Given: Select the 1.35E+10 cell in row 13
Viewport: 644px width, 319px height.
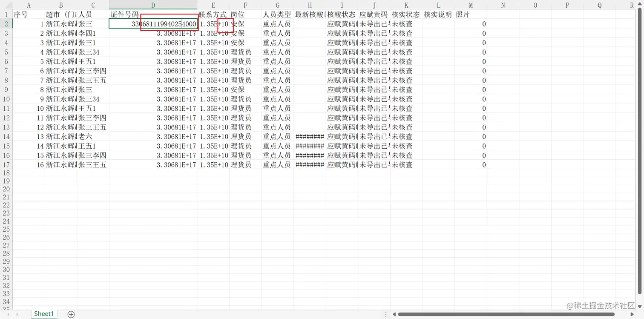Looking at the screenshot, I should pyautogui.click(x=213, y=127).
